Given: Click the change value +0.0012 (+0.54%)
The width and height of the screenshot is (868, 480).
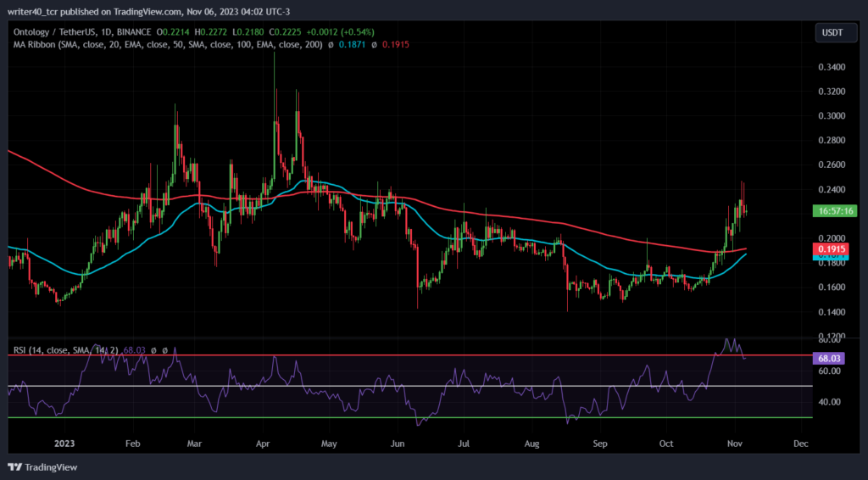Looking at the screenshot, I should [340, 32].
